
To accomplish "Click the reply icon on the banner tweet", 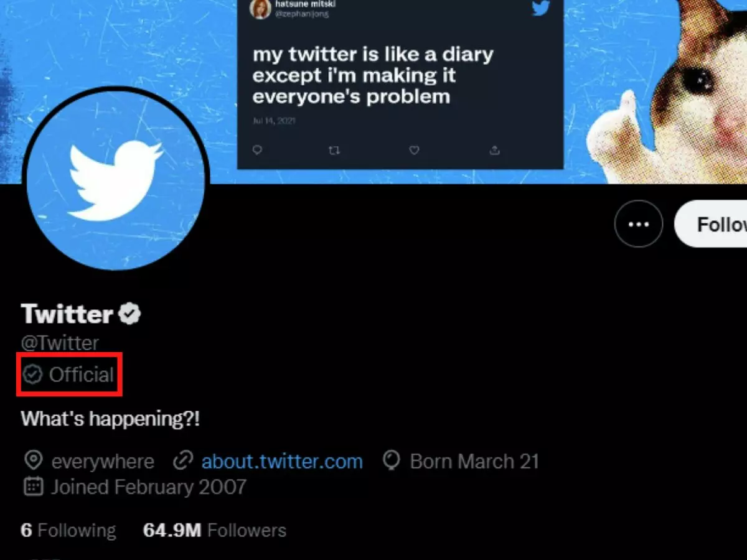I will [257, 150].
